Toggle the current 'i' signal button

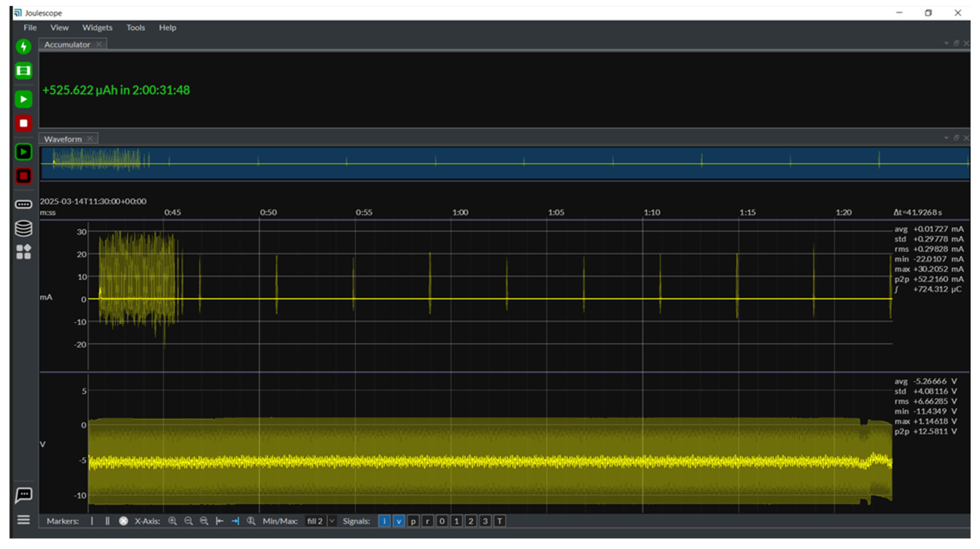coord(384,521)
